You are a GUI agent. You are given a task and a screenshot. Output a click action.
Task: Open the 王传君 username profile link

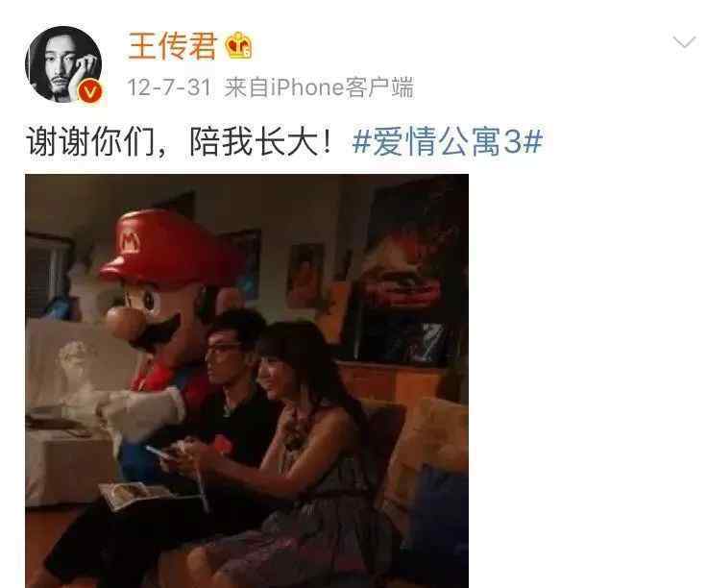tap(173, 45)
